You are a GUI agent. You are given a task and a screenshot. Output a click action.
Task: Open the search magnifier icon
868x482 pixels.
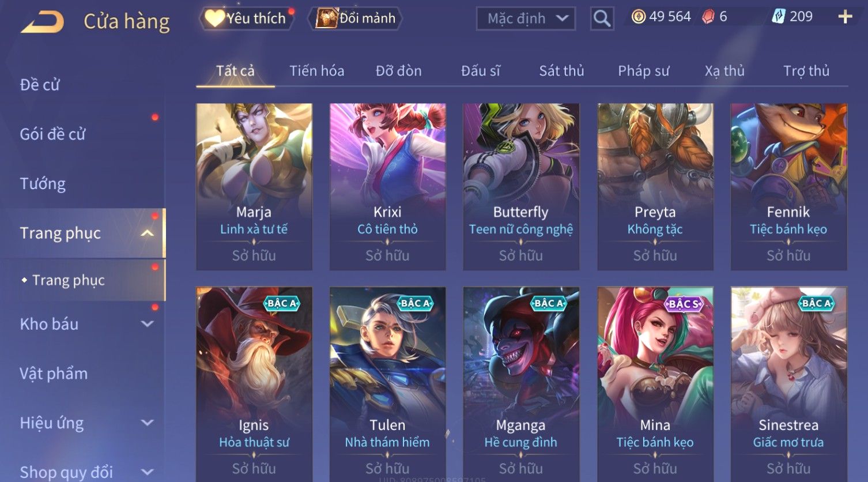(x=602, y=18)
